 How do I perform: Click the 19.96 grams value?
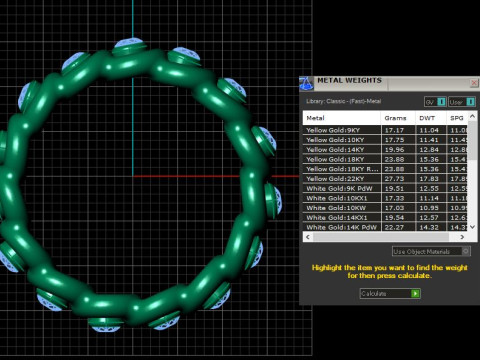point(394,149)
